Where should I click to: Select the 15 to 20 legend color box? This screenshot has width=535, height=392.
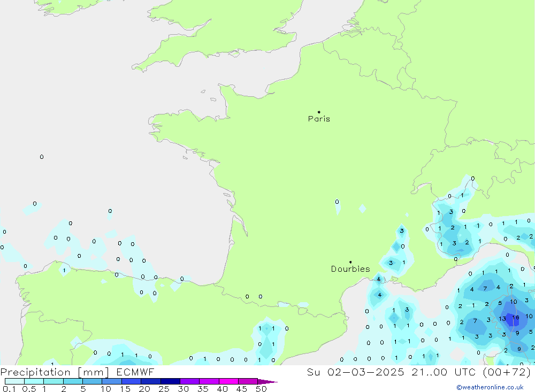[x=132, y=381]
